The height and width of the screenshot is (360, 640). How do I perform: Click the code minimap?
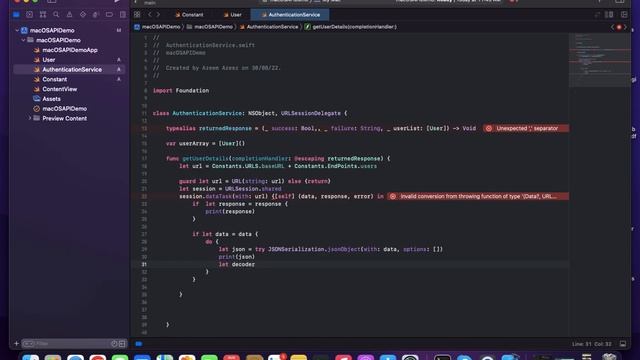click(x=599, y=60)
